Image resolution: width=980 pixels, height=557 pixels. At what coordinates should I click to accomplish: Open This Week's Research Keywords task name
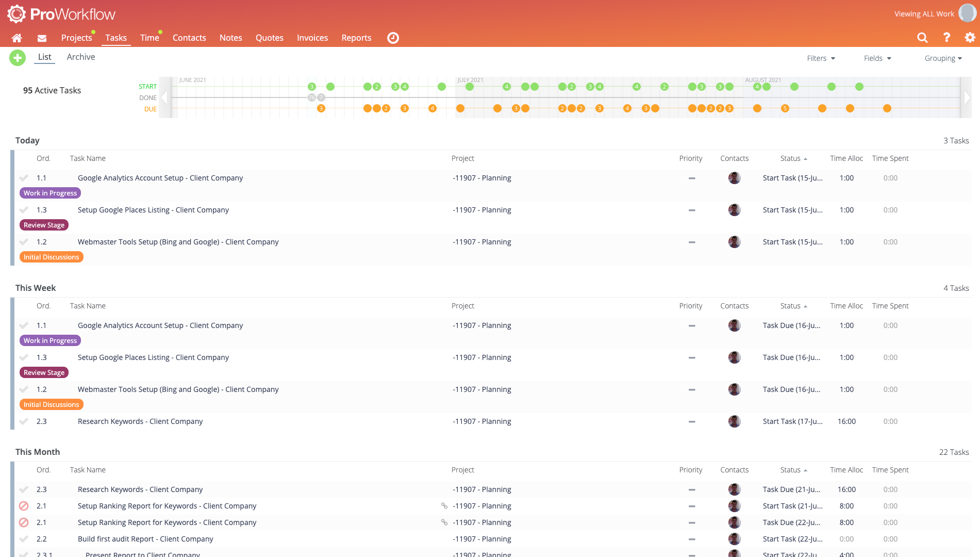pyautogui.click(x=140, y=421)
